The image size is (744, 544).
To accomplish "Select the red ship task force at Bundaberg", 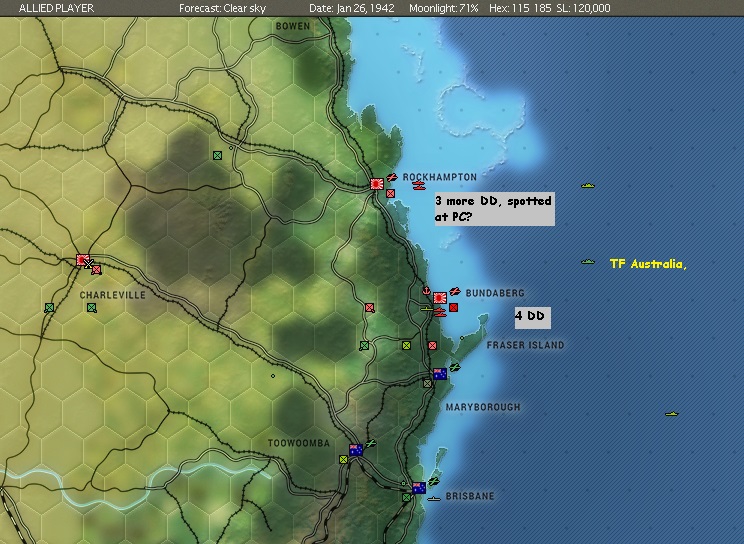I will [x=440, y=312].
